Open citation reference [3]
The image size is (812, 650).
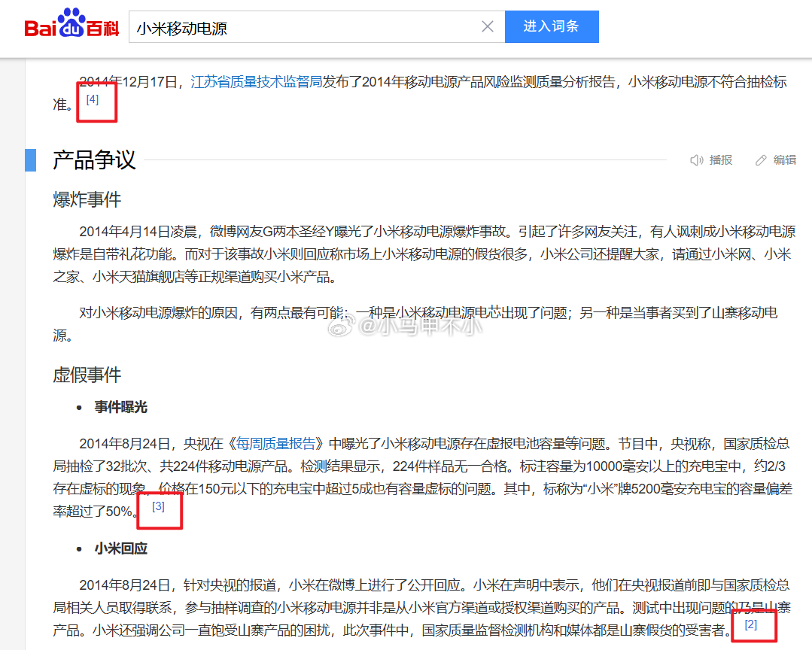(158, 506)
